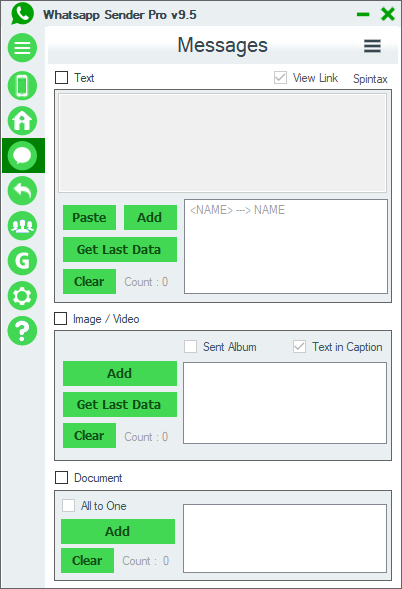Enable the Text checkbox
This screenshot has width=402, height=589.
[62, 78]
